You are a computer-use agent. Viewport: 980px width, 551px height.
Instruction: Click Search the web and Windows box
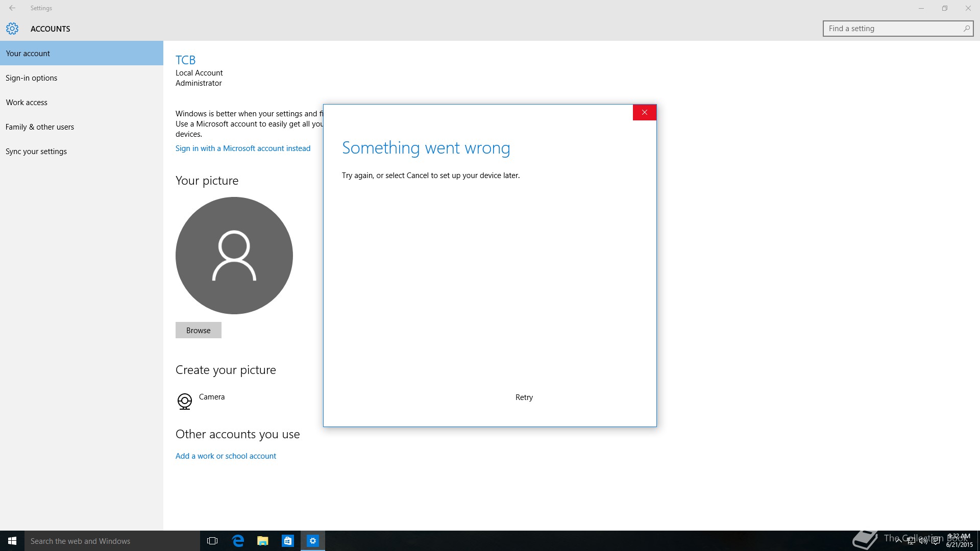[112, 541]
